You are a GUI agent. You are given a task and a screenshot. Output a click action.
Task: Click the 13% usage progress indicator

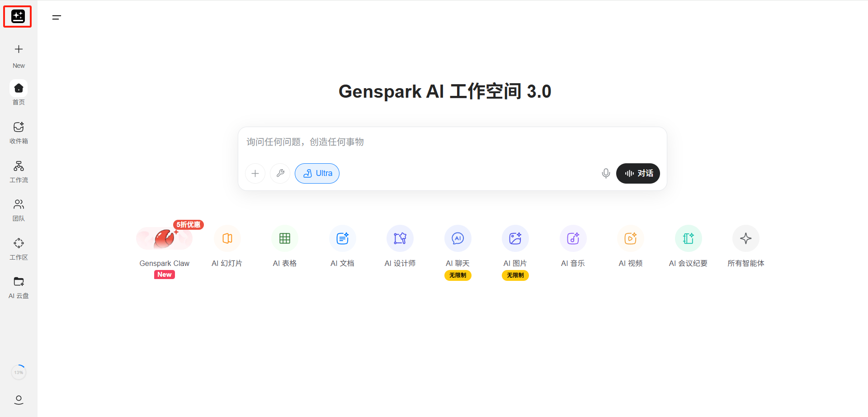19,372
